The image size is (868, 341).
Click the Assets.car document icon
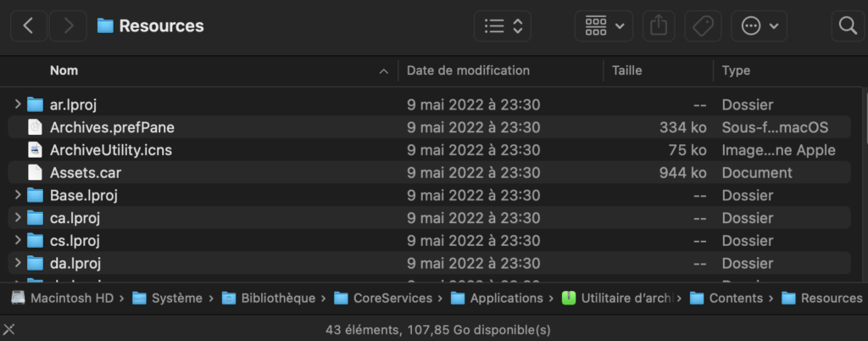35,173
